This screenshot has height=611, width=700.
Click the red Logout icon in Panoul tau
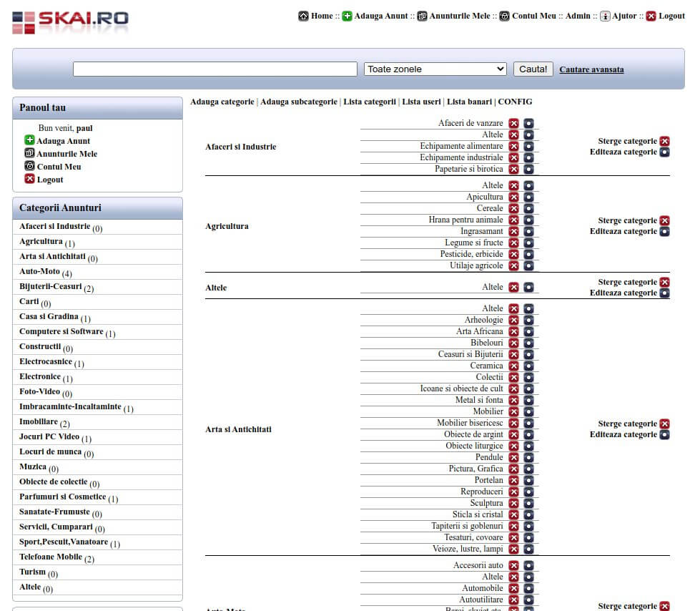29,179
